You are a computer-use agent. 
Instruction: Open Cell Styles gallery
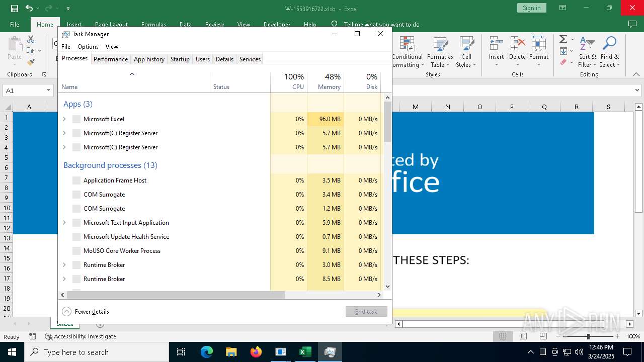pos(466,52)
